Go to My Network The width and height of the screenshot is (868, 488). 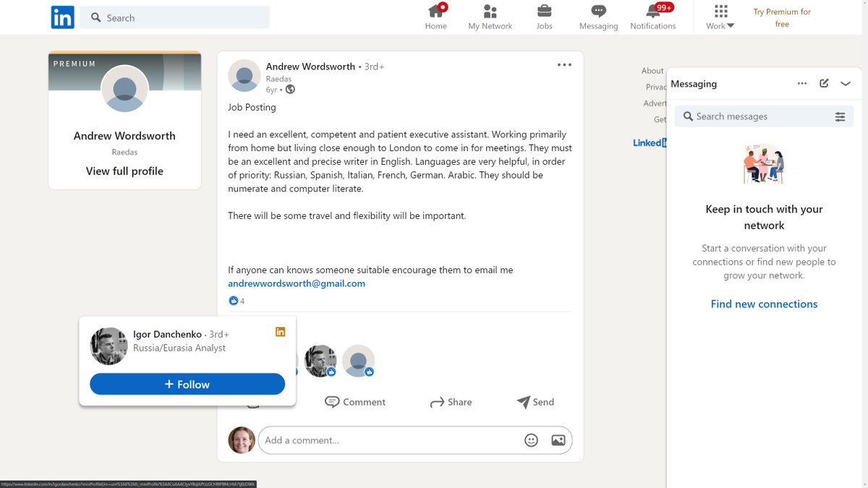[x=490, y=17]
